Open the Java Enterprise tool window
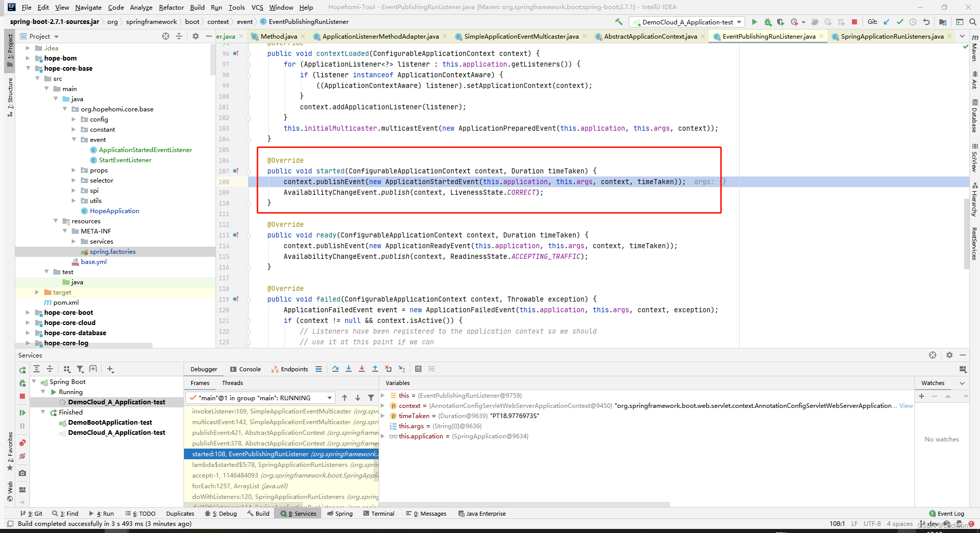The height and width of the screenshot is (533, 980). coord(482,514)
